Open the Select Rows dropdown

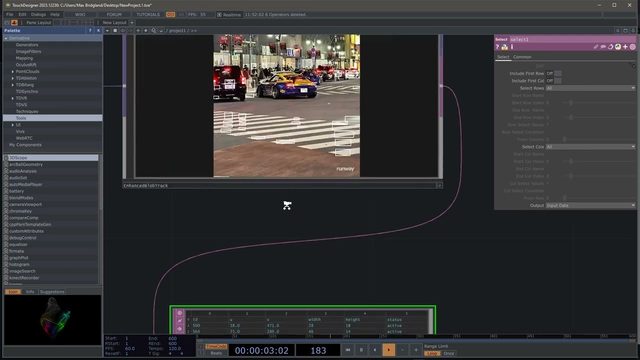(x=591, y=88)
